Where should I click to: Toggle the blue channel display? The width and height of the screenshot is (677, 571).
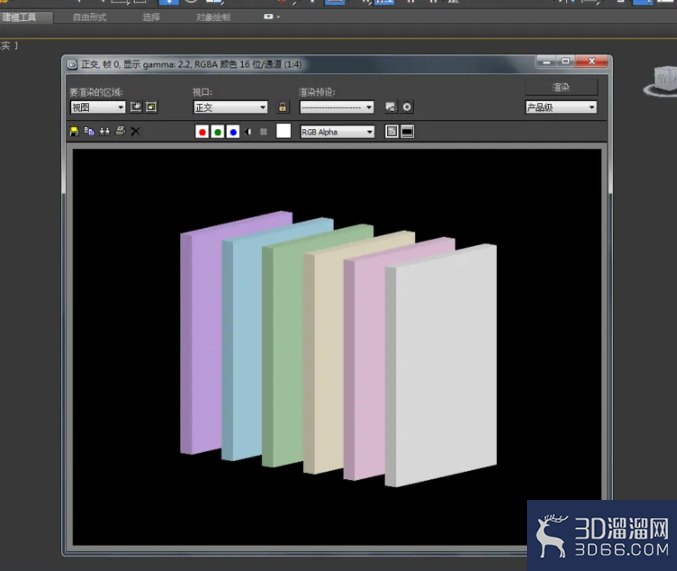(233, 132)
